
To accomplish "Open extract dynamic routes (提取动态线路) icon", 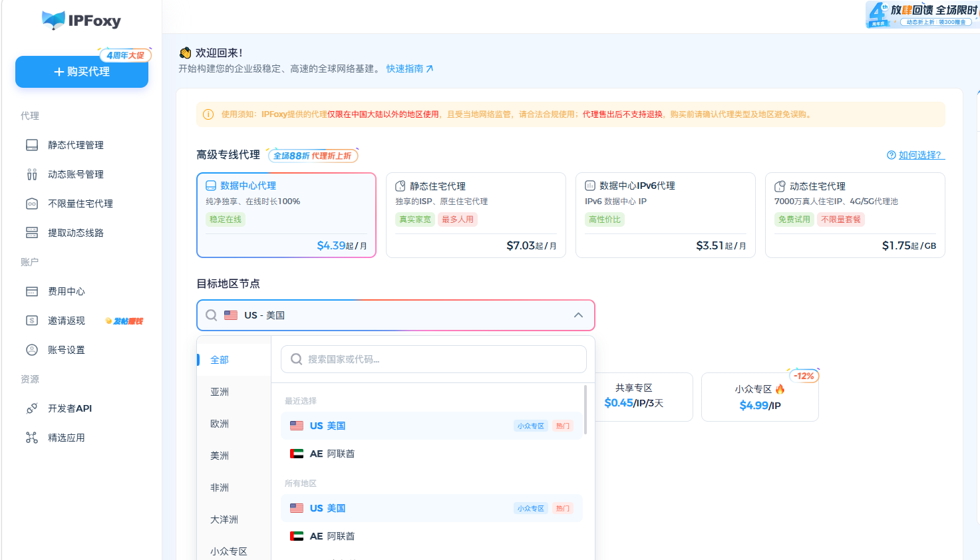I will pos(32,233).
